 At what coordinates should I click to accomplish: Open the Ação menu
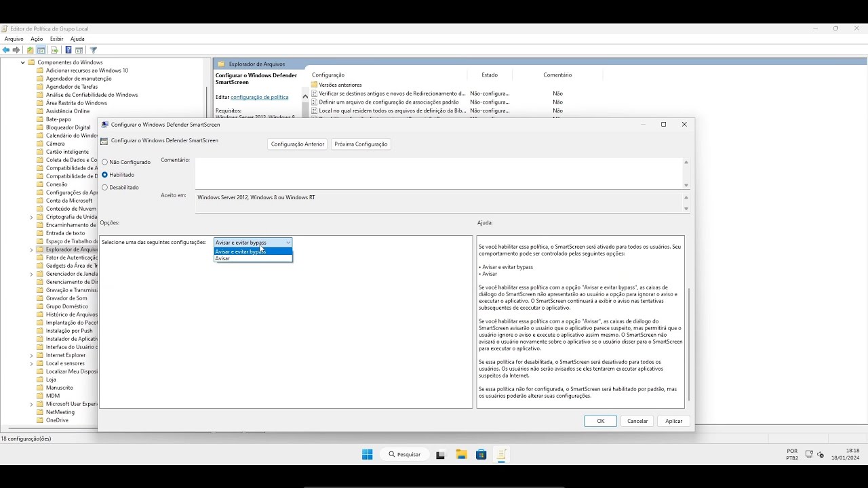[37, 39]
